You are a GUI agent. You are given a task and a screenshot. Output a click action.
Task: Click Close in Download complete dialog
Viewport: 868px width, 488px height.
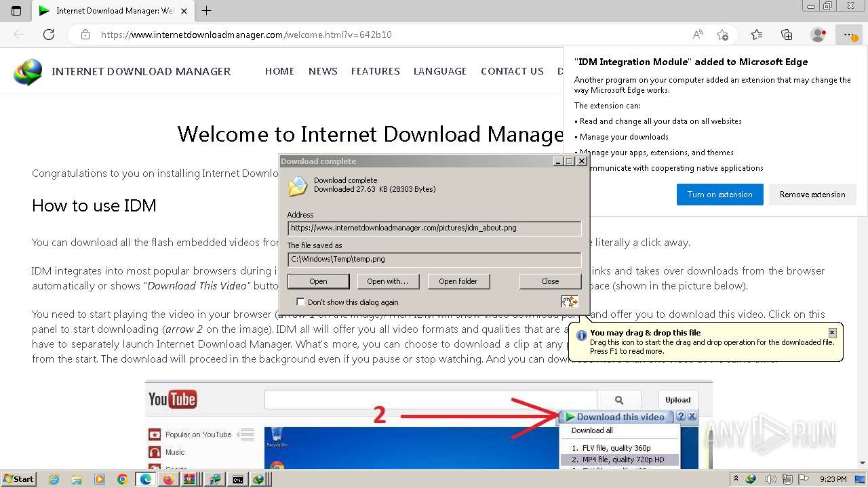(550, 281)
